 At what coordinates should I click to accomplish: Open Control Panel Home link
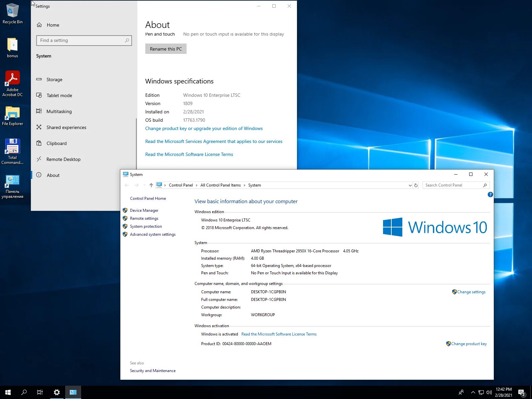pos(148,199)
